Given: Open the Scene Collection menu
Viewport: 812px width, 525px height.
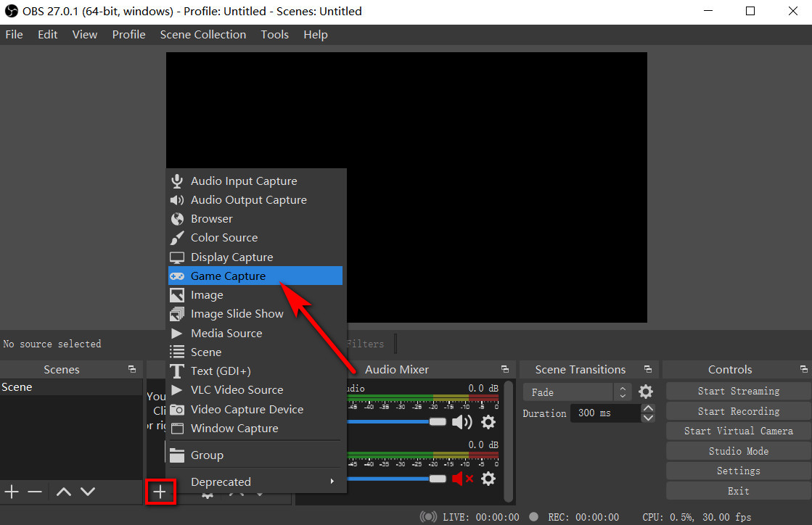Looking at the screenshot, I should point(203,35).
